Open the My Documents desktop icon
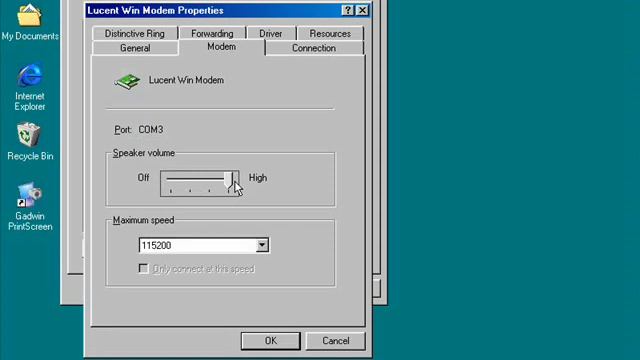 (29, 22)
